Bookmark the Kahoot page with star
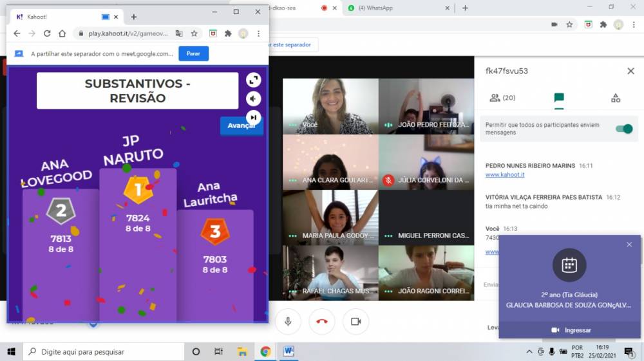644x361 pixels. [194, 33]
